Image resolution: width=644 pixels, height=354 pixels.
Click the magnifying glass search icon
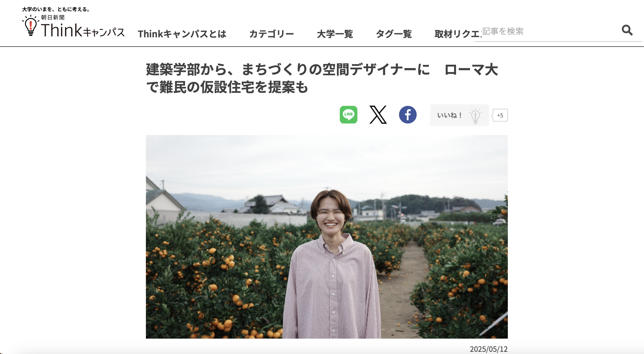627,30
